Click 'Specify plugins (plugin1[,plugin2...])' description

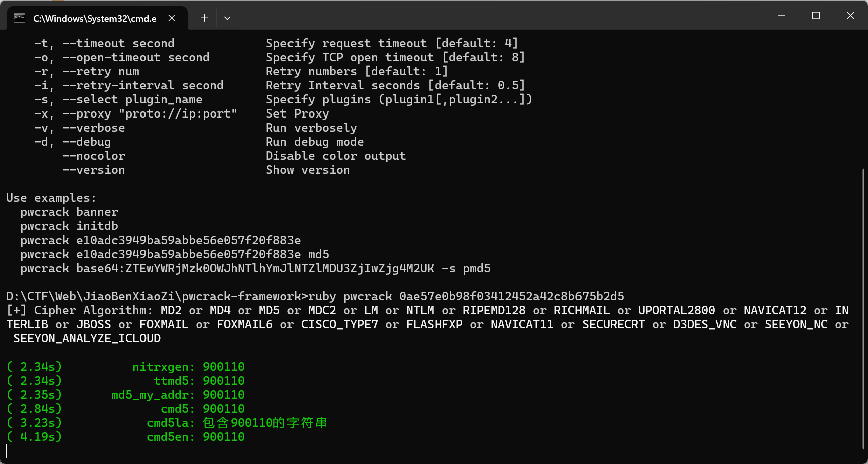coord(399,100)
